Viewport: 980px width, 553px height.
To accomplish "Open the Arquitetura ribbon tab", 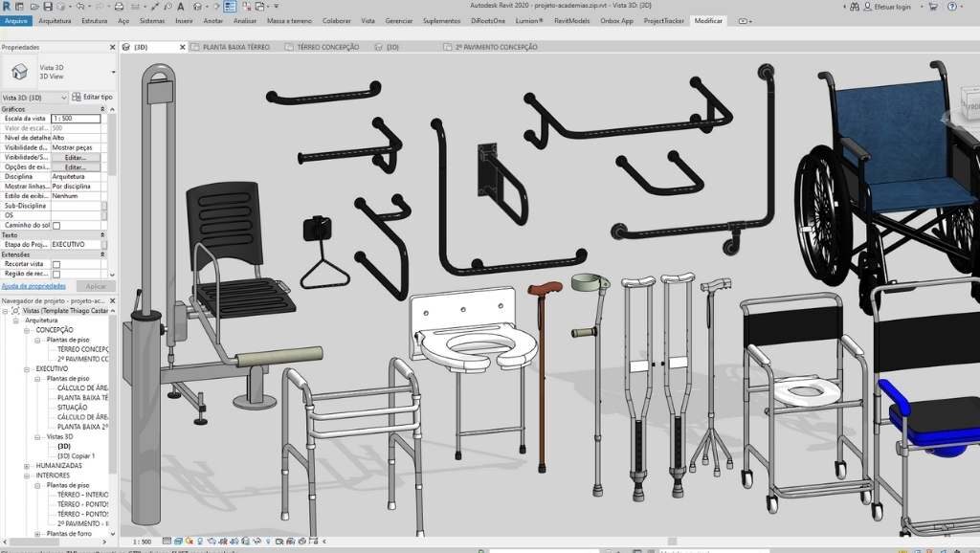I will 55,20.
